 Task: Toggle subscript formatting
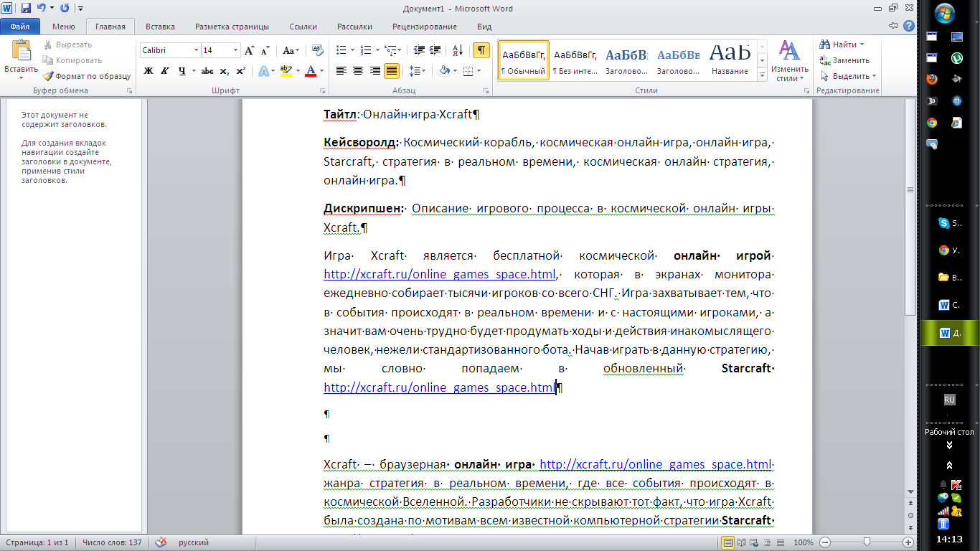pyautogui.click(x=224, y=71)
